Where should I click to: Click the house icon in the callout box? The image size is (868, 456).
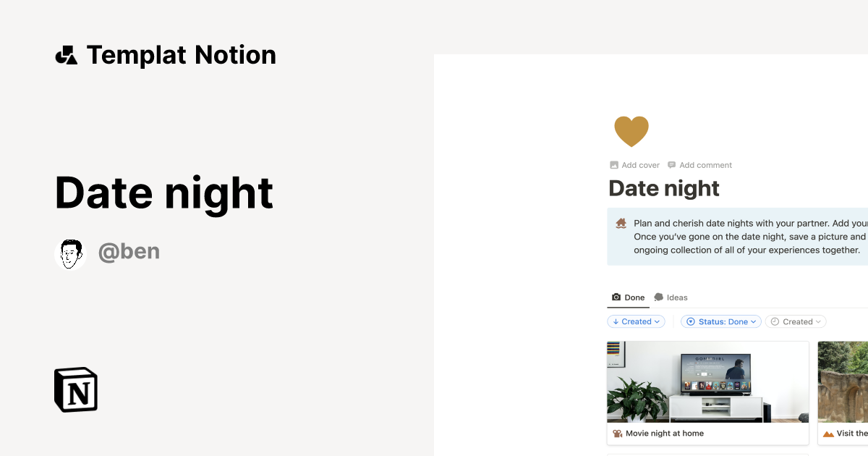(620, 223)
